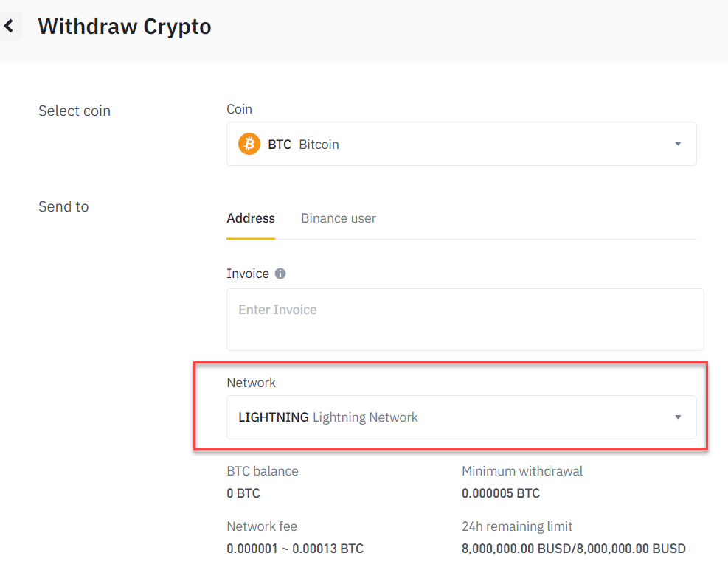Screen dimensions: 728x581
Task: Click the 0.000005 BTC minimum value
Action: (x=501, y=493)
